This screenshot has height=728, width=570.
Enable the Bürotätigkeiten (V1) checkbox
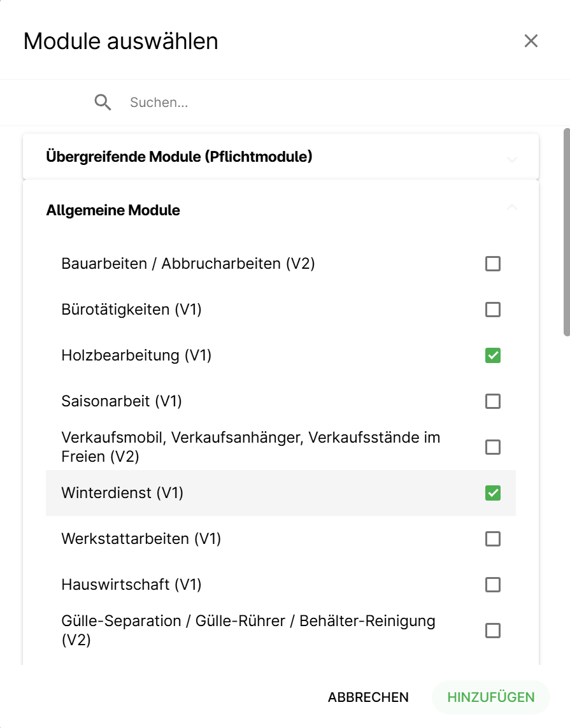[493, 310]
